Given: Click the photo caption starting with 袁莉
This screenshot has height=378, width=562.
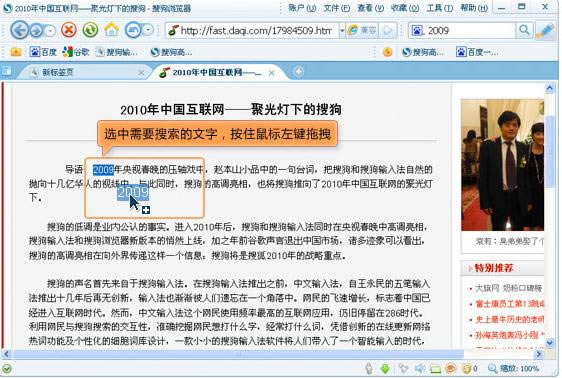Looking at the screenshot, I should [509, 241].
